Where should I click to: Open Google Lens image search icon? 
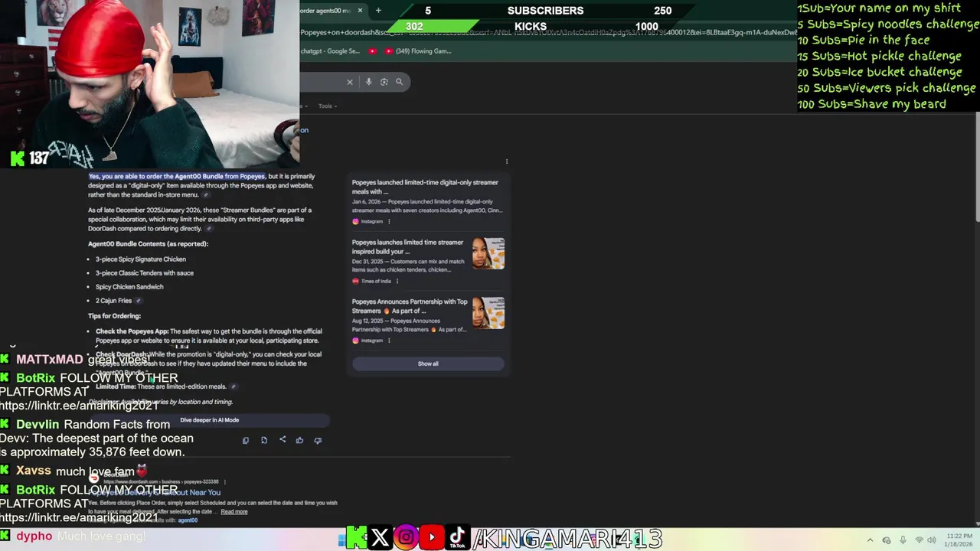(384, 82)
